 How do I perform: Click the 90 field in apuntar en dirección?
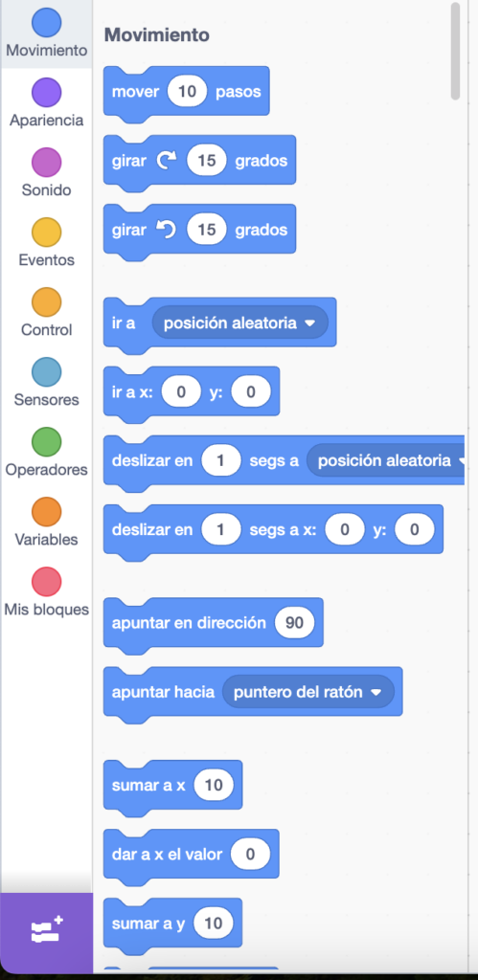click(x=294, y=623)
